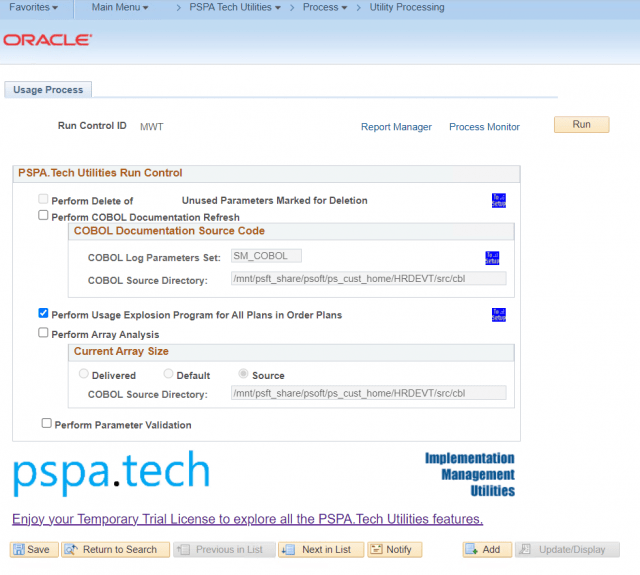
Task: Click the COBOL Documentation Source Code header
Action: click(x=169, y=231)
